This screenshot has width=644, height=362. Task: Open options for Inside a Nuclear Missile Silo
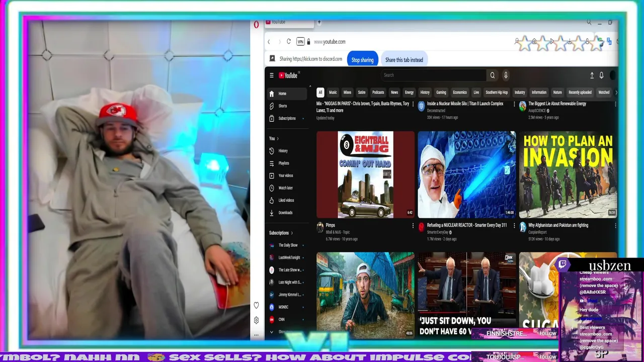pyautogui.click(x=514, y=104)
